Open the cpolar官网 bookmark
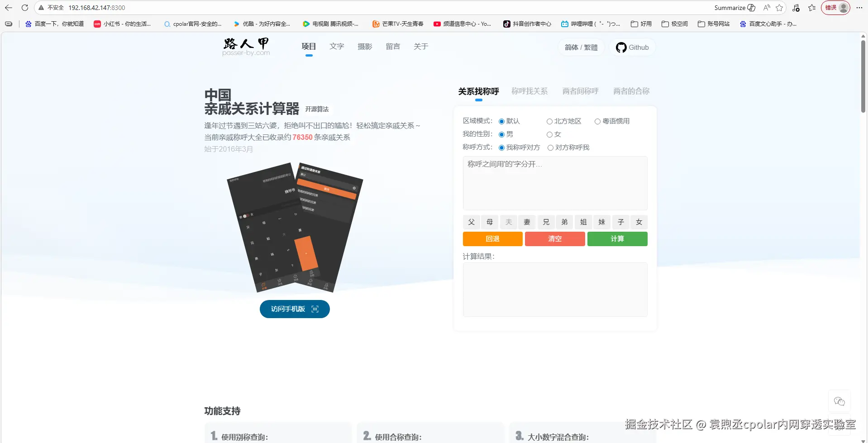The image size is (868, 443). tap(193, 24)
